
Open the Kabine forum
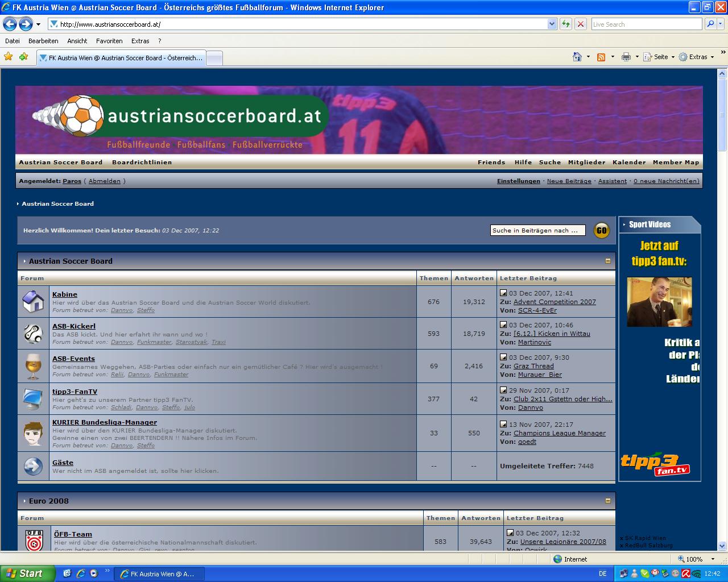(x=65, y=294)
